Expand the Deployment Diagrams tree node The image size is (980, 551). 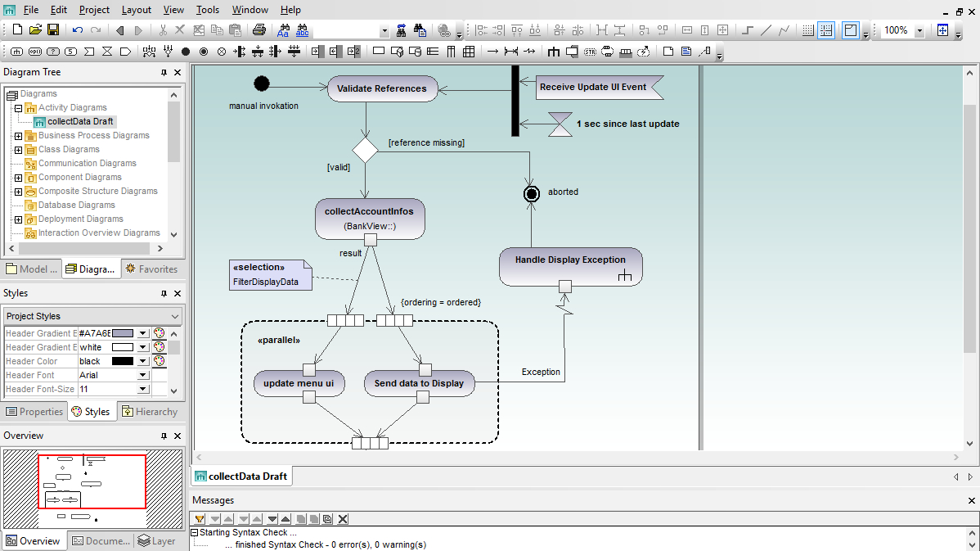point(18,219)
